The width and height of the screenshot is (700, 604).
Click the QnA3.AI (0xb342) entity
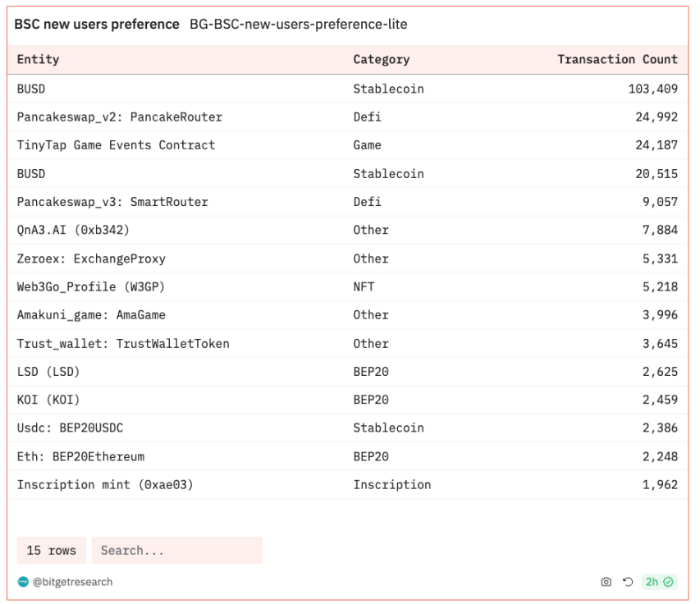(73, 230)
